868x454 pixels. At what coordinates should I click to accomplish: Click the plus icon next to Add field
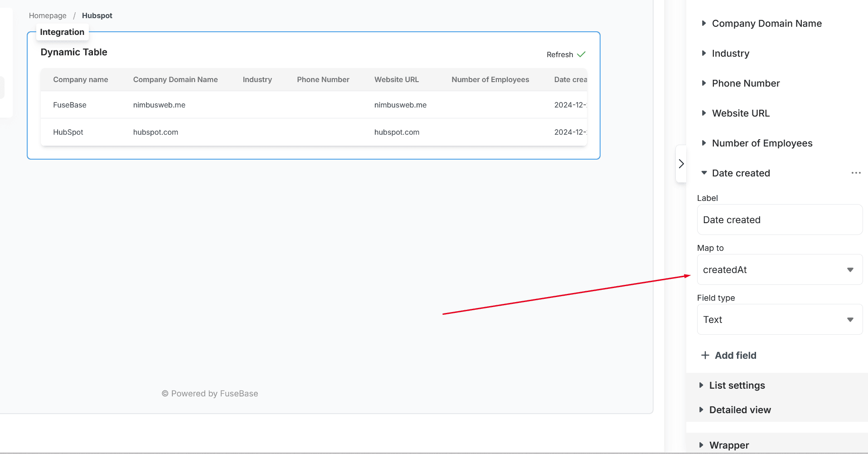tap(705, 355)
